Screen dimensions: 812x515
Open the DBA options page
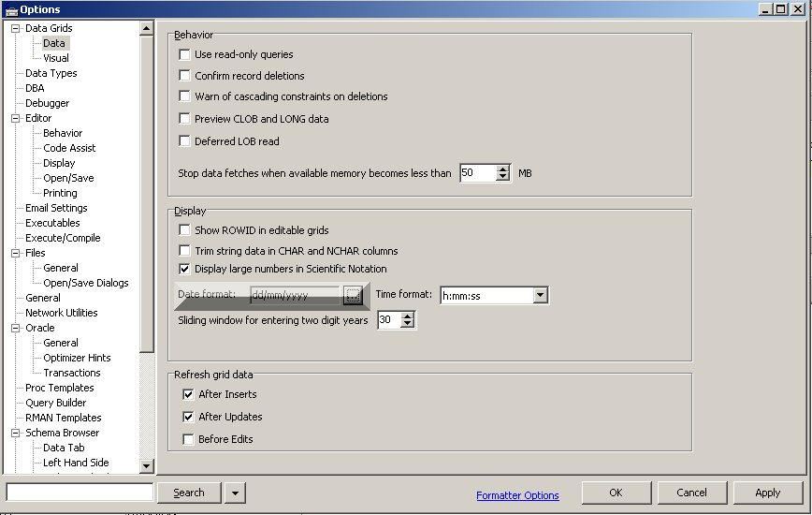(x=35, y=88)
